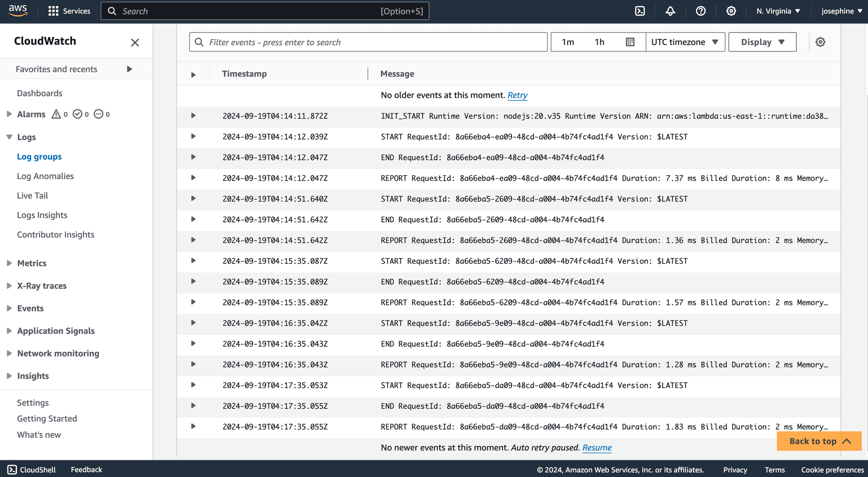
Task: Expand the Alarms section
Action: [9, 114]
